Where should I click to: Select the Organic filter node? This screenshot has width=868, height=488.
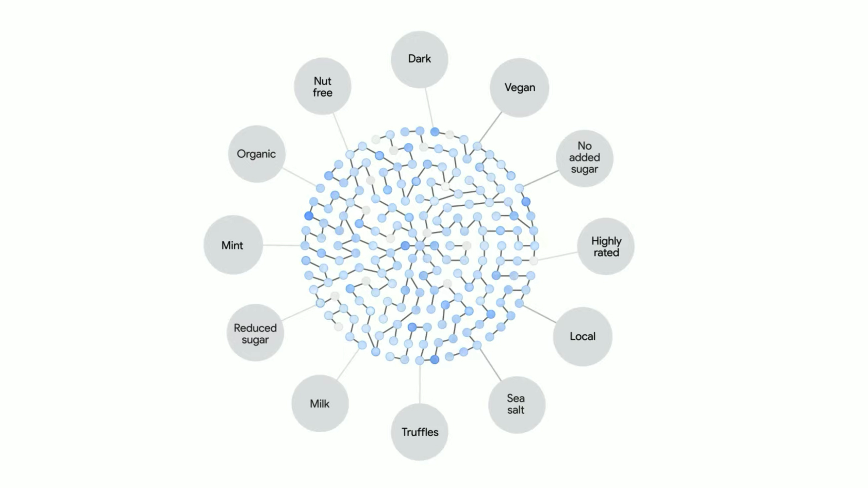pos(256,154)
